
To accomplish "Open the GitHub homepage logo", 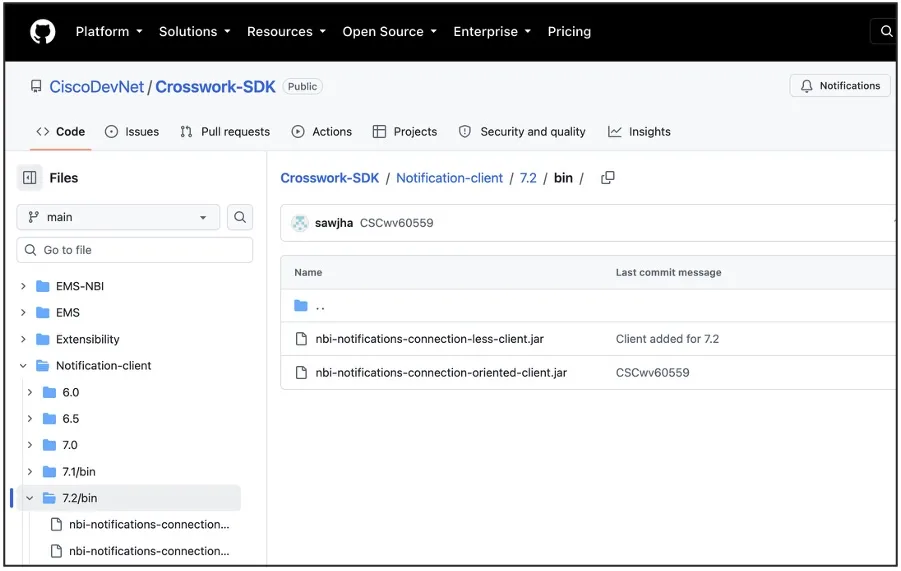I will click(43, 32).
